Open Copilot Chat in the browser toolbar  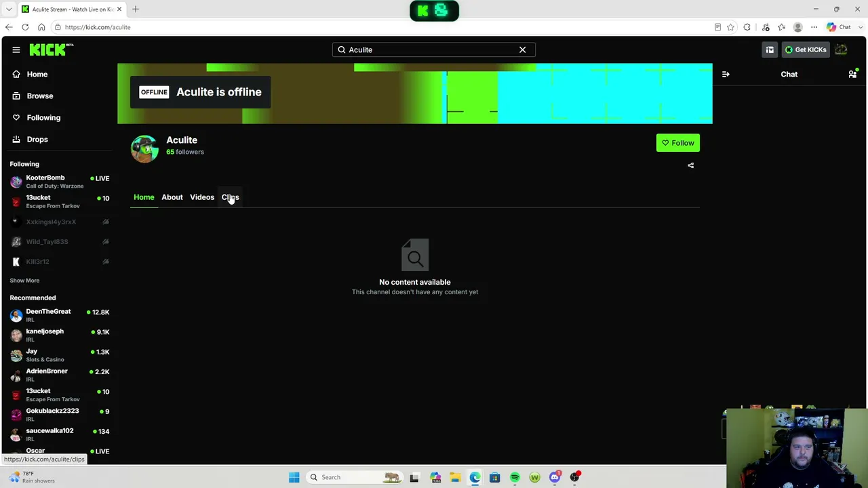pyautogui.click(x=839, y=27)
